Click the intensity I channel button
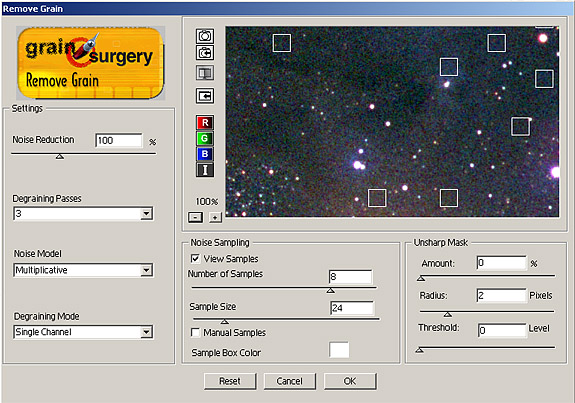 click(x=205, y=170)
